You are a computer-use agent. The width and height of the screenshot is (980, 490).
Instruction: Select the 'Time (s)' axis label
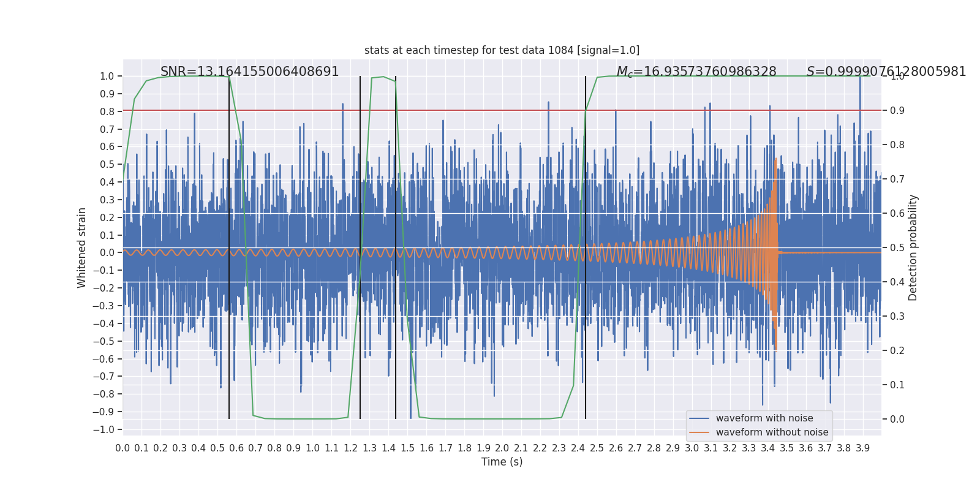[502, 462]
